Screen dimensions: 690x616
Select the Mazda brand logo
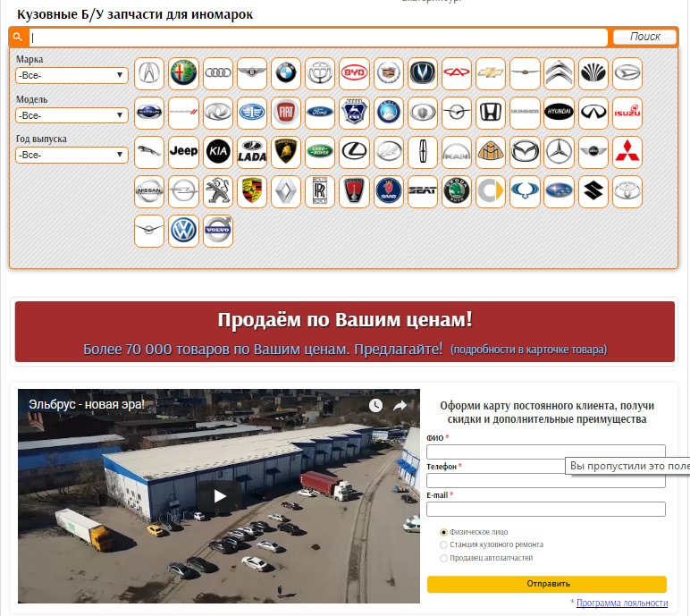525,152
